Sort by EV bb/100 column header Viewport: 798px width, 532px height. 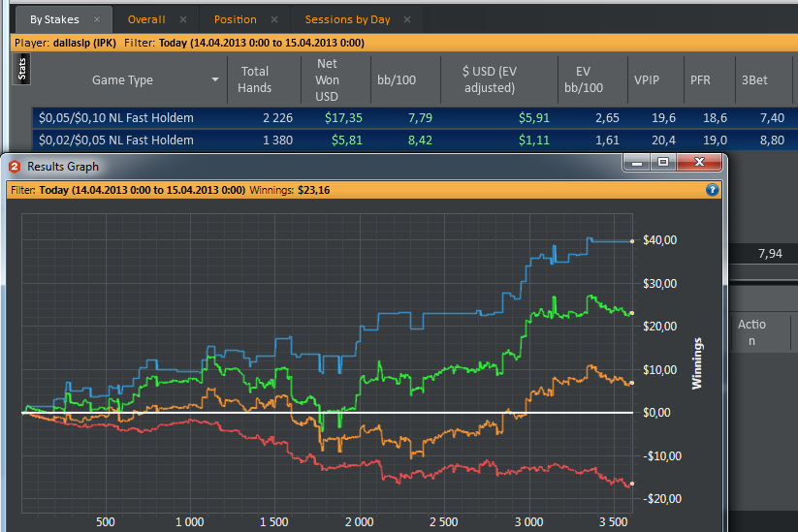click(x=584, y=79)
